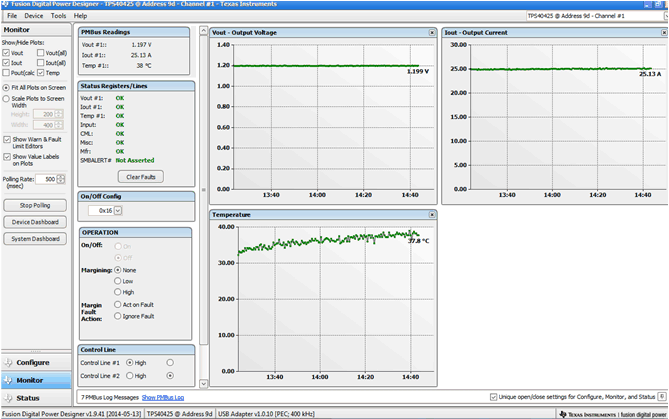Select Fit All Plots on Screen
The width and height of the screenshot is (669, 419).
click(6, 87)
